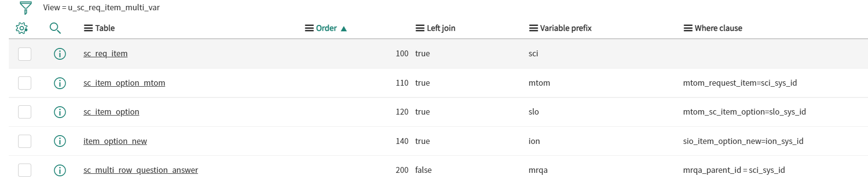Viewport: 868px width, 190px height.
Task: Preview sc_item_option_mtom record info icon
Action: pyautogui.click(x=60, y=83)
